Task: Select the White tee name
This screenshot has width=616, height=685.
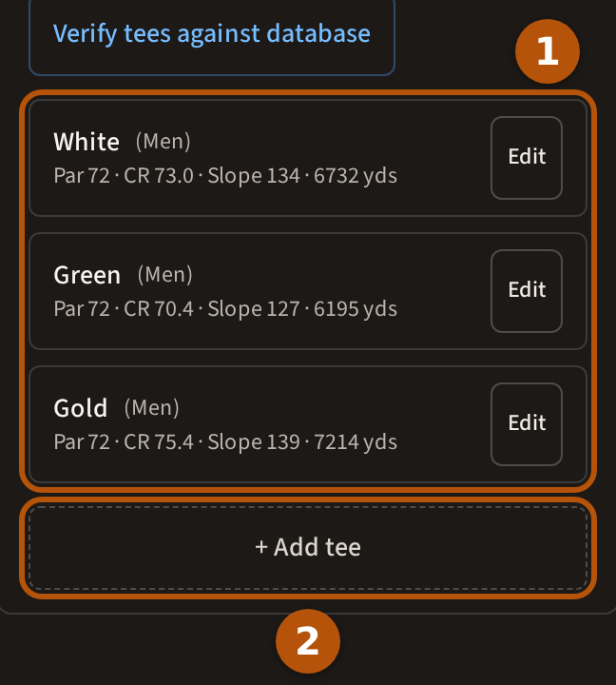Action: coord(87,142)
